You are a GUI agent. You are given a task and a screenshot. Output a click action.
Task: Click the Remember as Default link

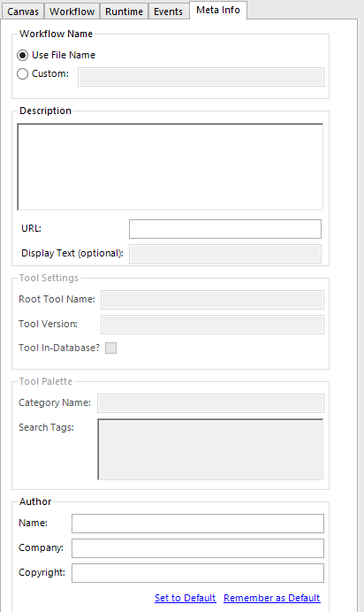click(272, 598)
